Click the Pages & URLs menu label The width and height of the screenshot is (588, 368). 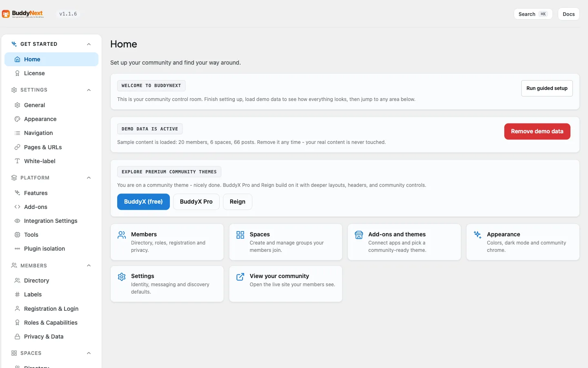[43, 147]
